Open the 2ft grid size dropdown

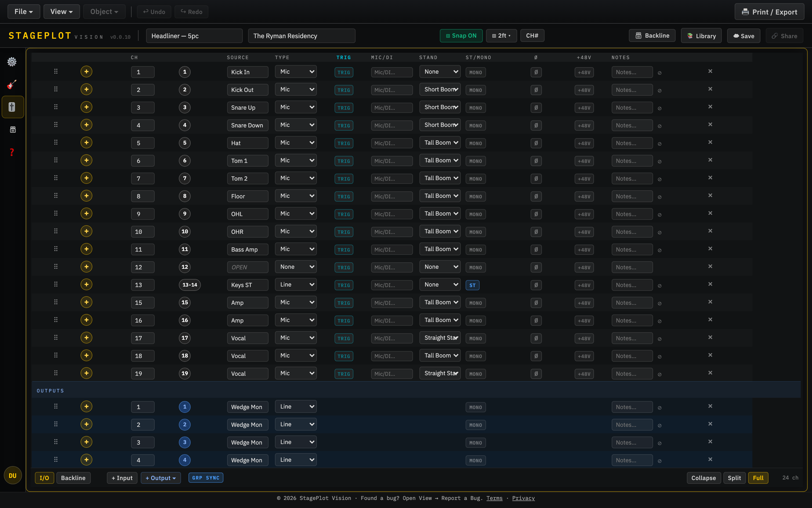[501, 35]
